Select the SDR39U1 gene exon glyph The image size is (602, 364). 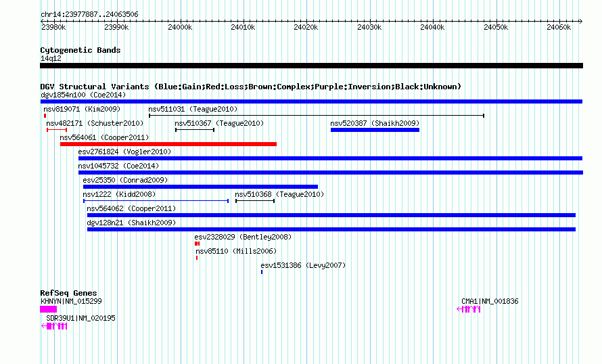[x=54, y=326]
